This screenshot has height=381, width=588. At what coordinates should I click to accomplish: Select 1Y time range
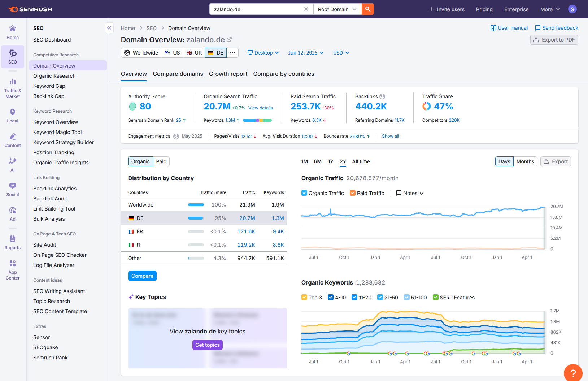pos(331,161)
